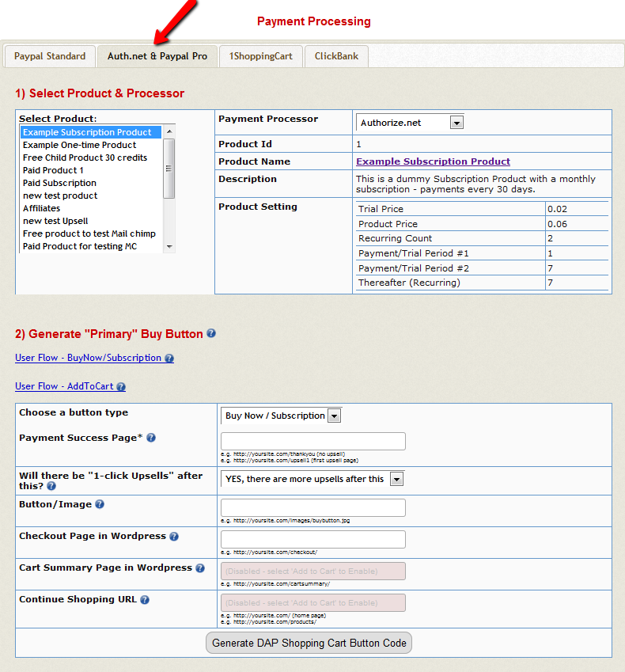Switch to the ClickBank tab
This screenshot has width=625, height=672.
pos(336,56)
